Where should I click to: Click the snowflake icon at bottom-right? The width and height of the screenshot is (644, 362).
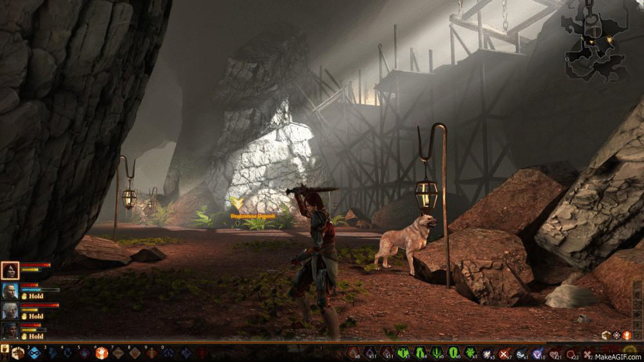coord(616,336)
